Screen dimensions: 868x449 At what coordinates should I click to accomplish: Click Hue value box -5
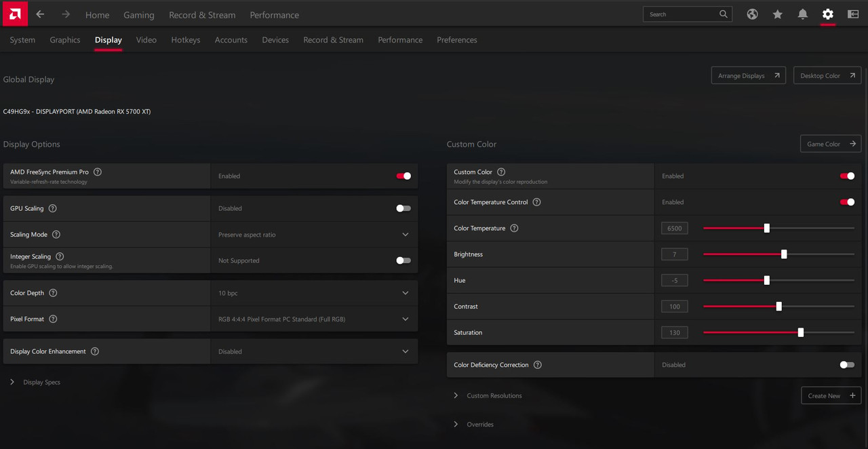pyautogui.click(x=674, y=280)
